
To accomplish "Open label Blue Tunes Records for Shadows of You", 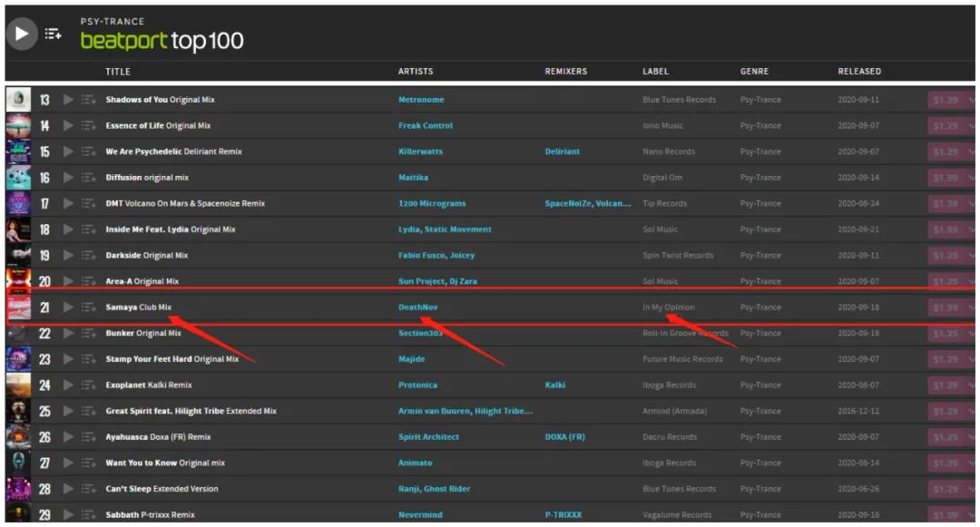I will pos(680,99).
